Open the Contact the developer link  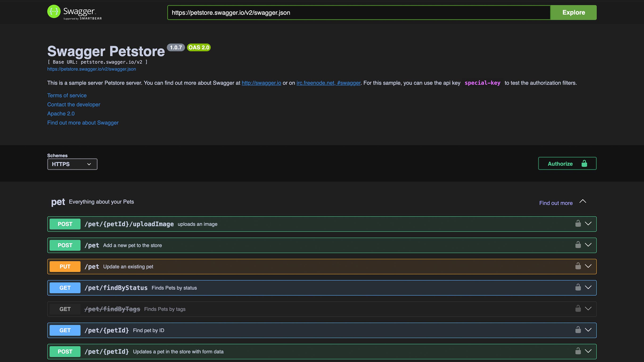coord(74,104)
